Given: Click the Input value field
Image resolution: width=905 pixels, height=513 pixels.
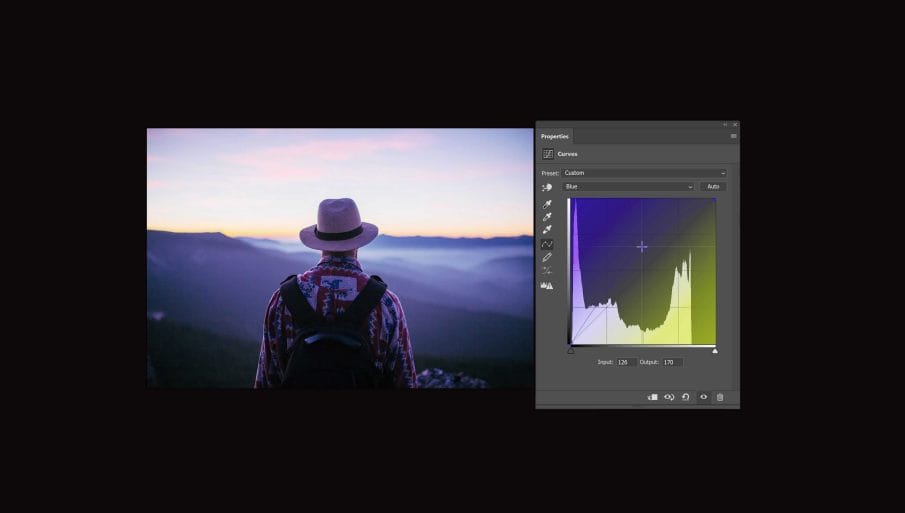Looking at the screenshot, I should pyautogui.click(x=627, y=362).
